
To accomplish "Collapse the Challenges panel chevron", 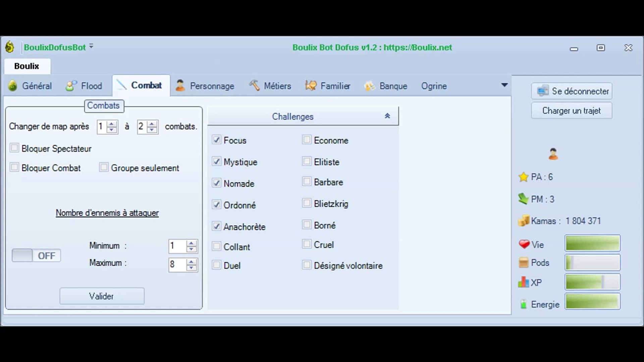I will (387, 116).
